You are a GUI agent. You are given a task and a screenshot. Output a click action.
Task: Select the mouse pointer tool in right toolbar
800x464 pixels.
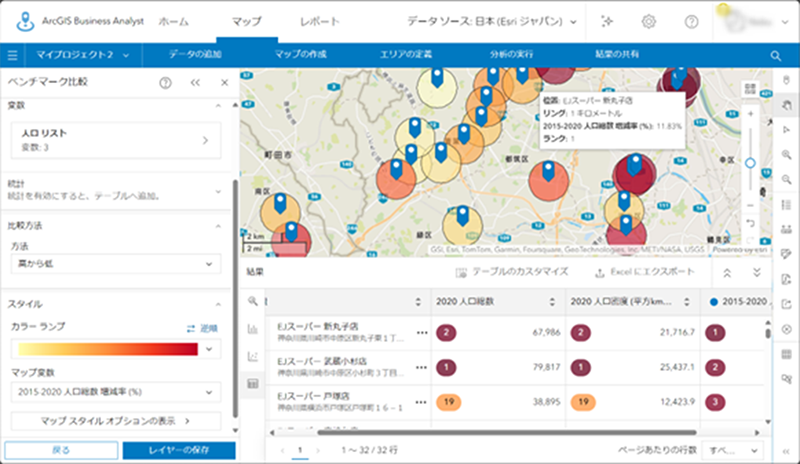[x=786, y=80]
